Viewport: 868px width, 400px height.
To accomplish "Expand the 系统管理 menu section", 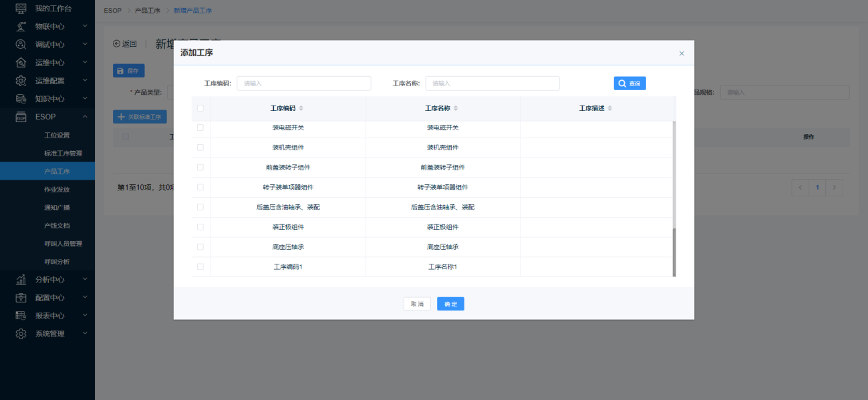I will coord(85,334).
